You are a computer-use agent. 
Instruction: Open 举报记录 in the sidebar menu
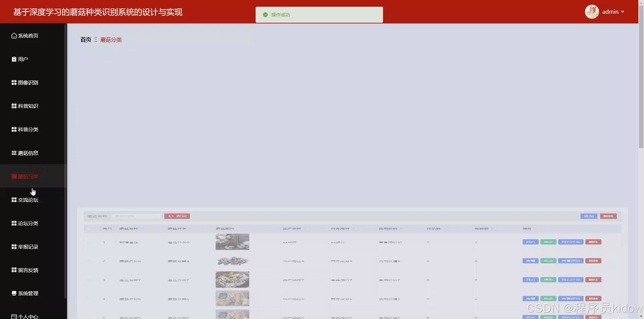point(28,247)
